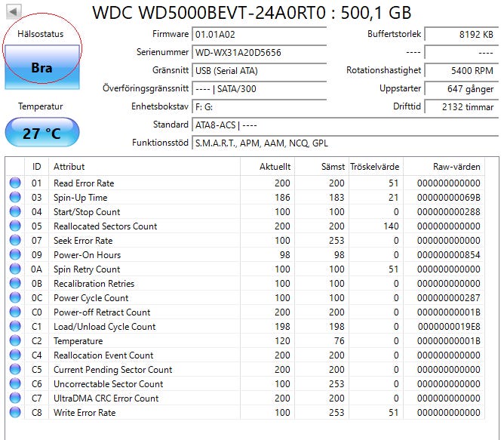Click the ID column header
This screenshot has height=440, width=504.
pos(37,167)
